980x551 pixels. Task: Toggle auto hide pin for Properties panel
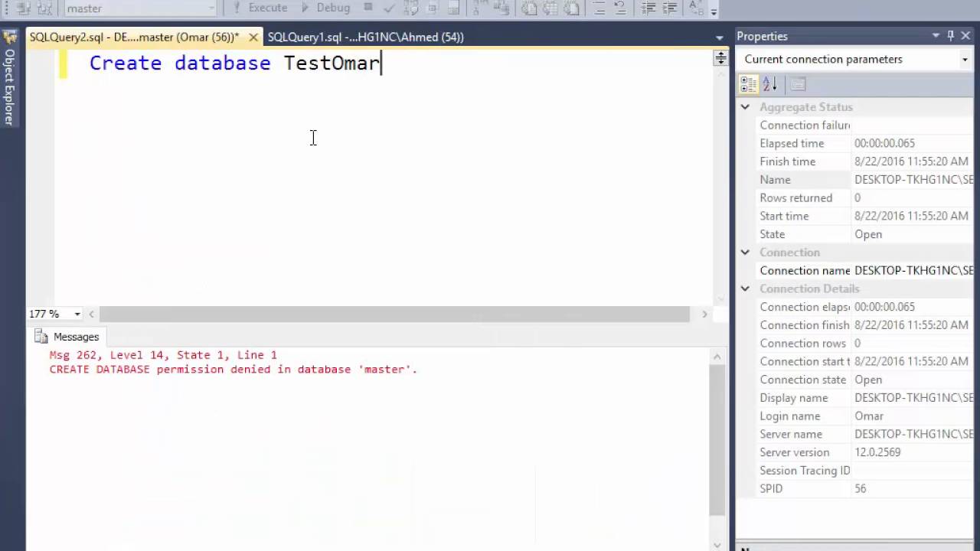(951, 36)
